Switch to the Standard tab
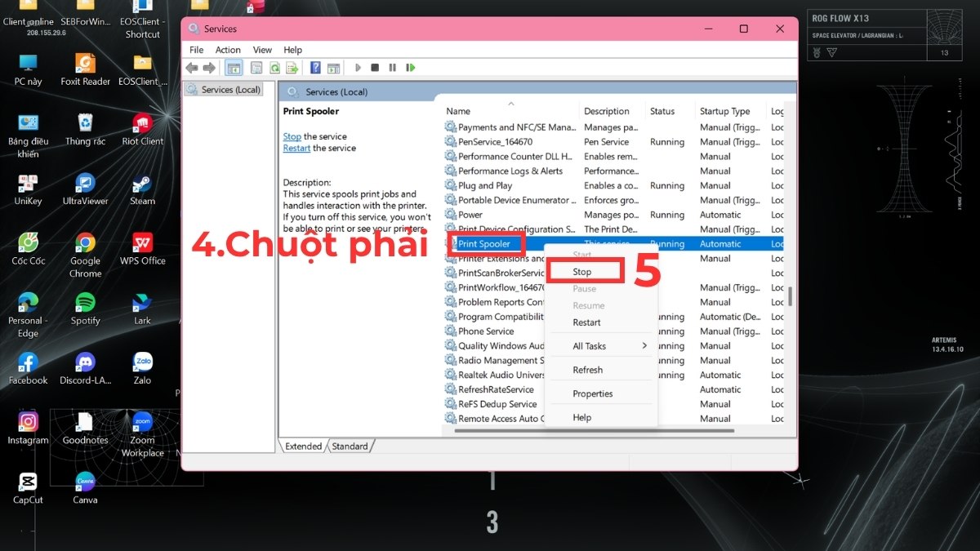980x551 pixels. click(350, 446)
